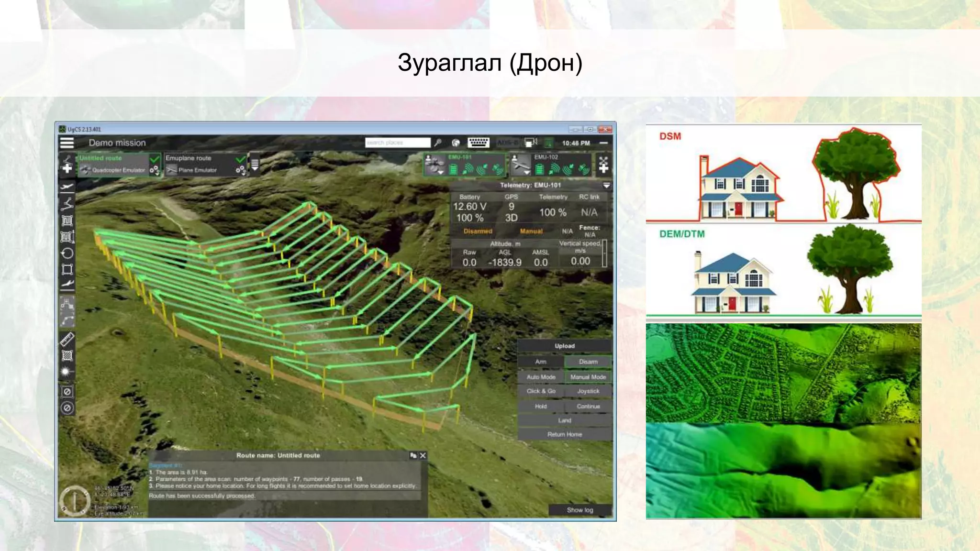This screenshot has height=551, width=980.
Task: Select the takeoff tool in the left toolbar
Action: (x=67, y=187)
